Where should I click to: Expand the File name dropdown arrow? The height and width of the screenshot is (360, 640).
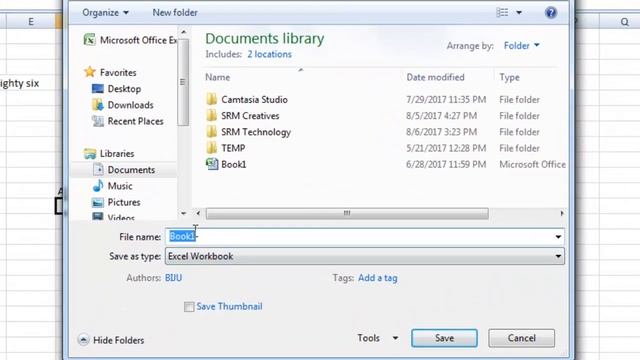coord(558,237)
